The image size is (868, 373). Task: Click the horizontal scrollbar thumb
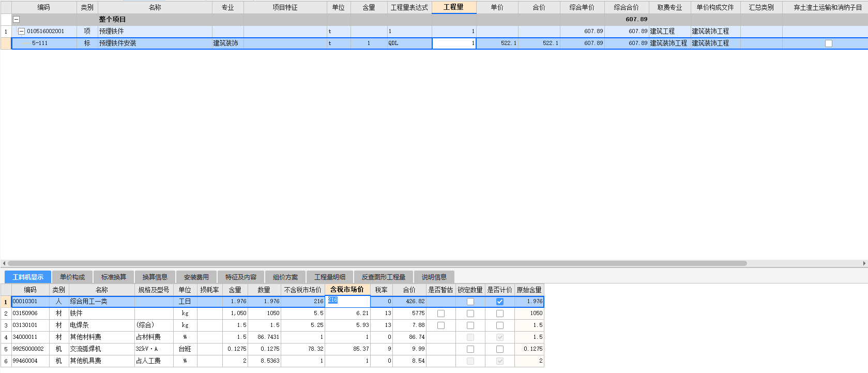(x=377, y=263)
